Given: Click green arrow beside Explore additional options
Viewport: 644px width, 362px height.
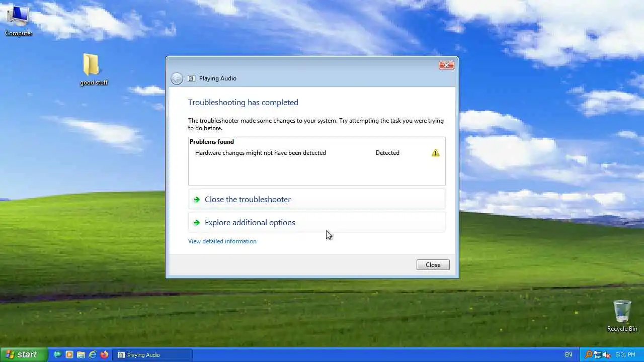Looking at the screenshot, I should coord(197,223).
